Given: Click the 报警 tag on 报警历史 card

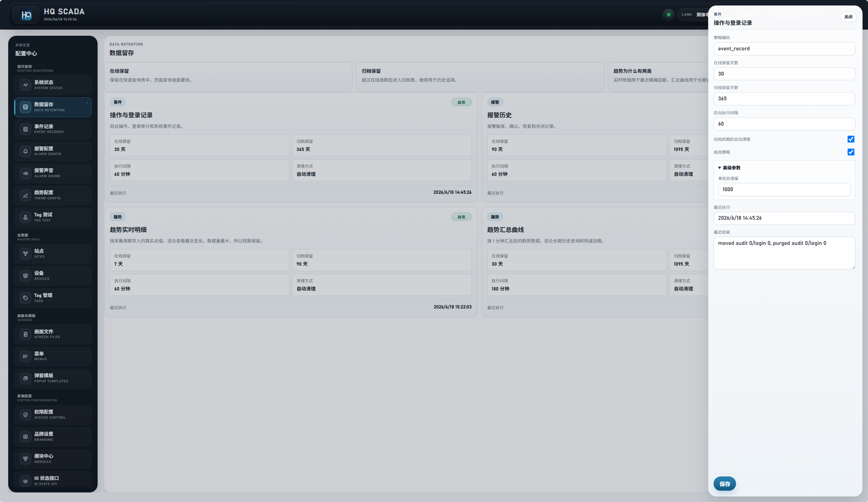Looking at the screenshot, I should click(495, 102).
